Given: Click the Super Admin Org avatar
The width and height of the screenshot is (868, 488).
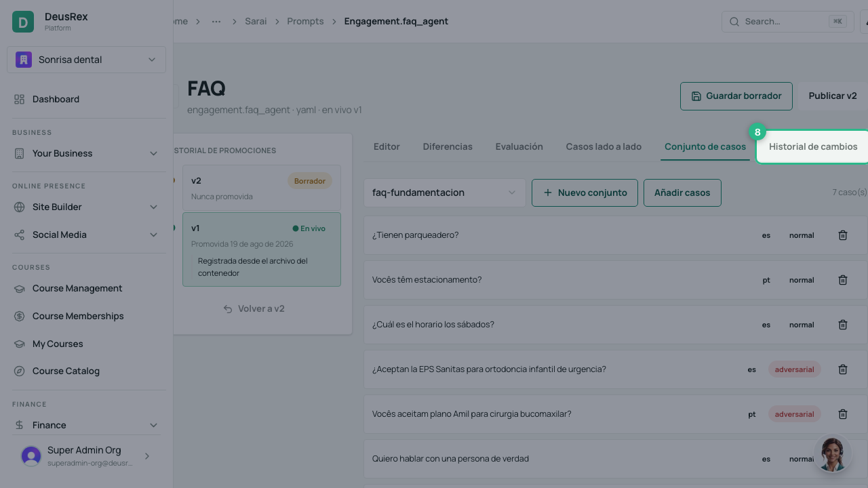Looking at the screenshot, I should point(31,456).
